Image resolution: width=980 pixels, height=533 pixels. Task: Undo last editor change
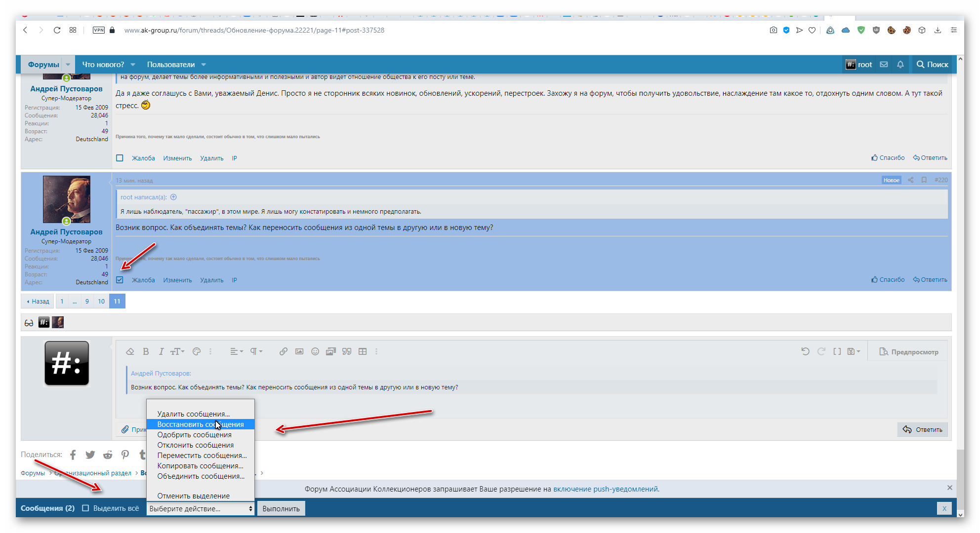click(805, 351)
